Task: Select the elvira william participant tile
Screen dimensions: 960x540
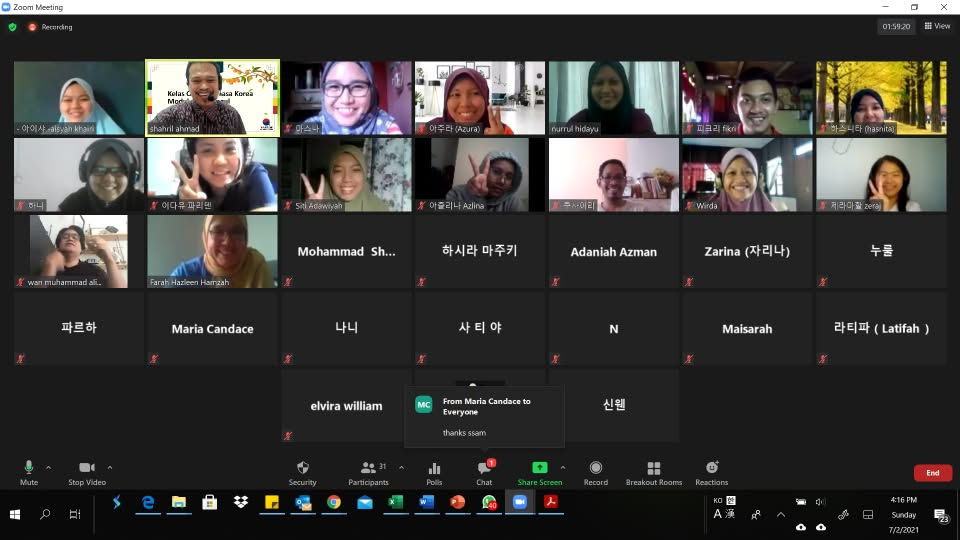Action: coord(347,405)
